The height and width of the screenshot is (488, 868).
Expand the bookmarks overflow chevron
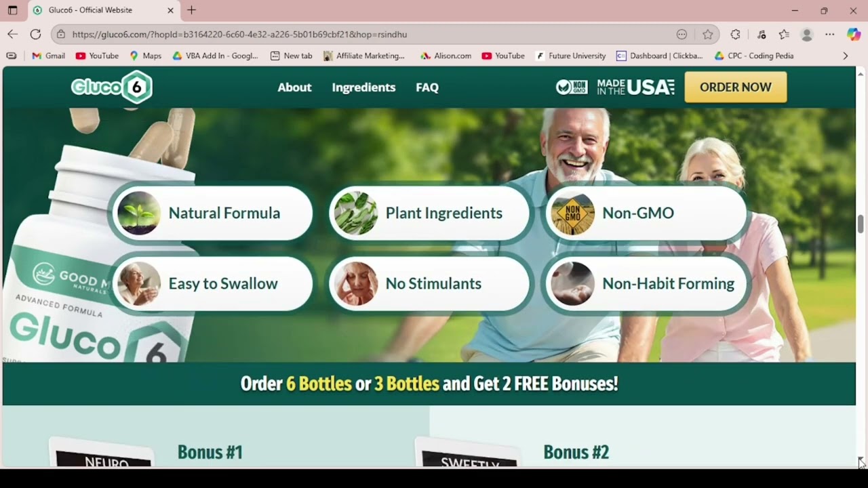(845, 56)
